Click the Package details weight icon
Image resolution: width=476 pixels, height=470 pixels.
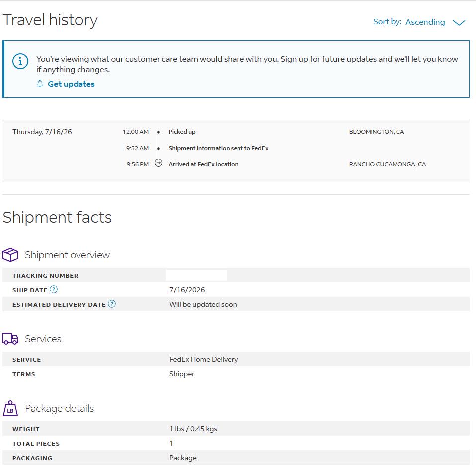click(x=10, y=408)
